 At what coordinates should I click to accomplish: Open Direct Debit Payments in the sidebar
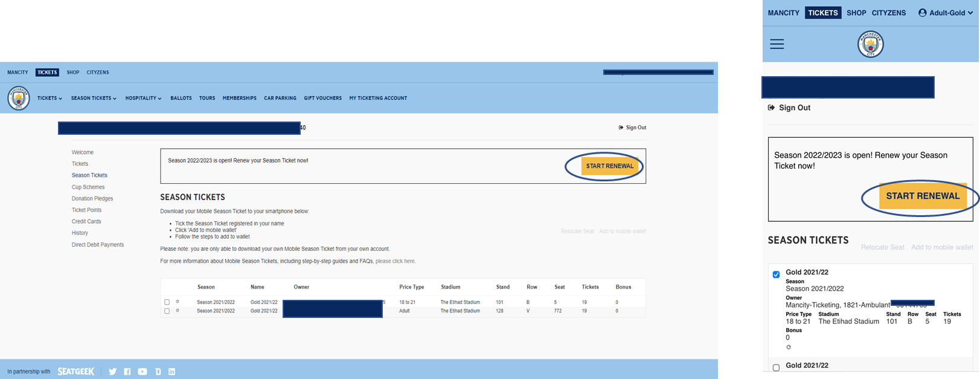(x=98, y=245)
